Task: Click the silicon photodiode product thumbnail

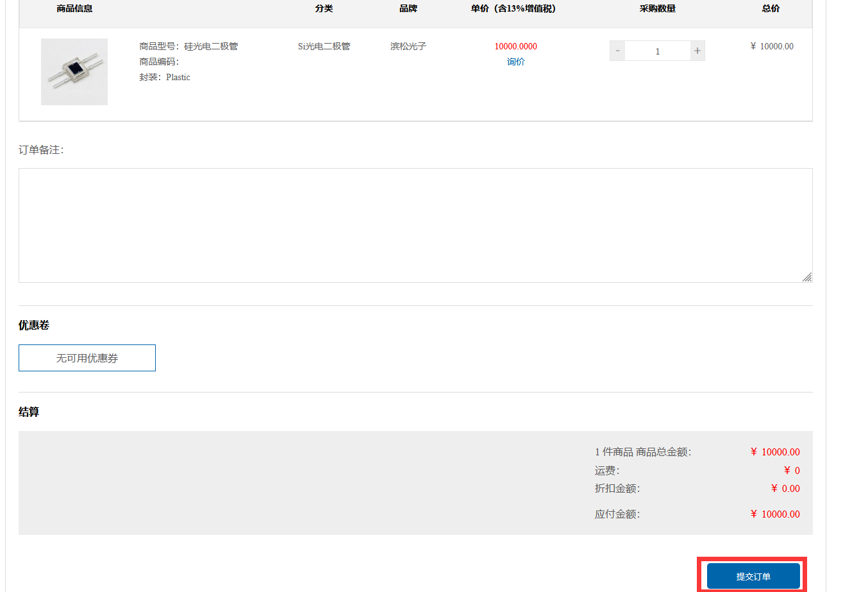Action: pos(74,71)
